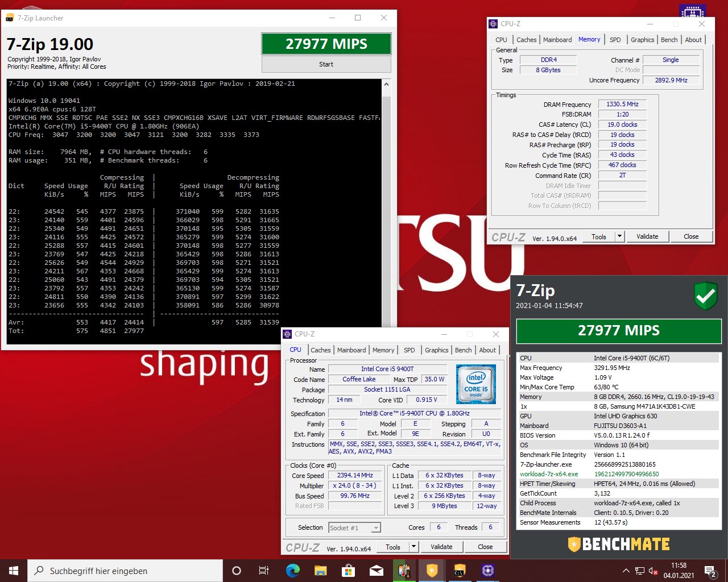Click the 7-Zip console scrollbar up arrow
Image resolution: width=728 pixels, height=582 pixels.
click(x=387, y=84)
